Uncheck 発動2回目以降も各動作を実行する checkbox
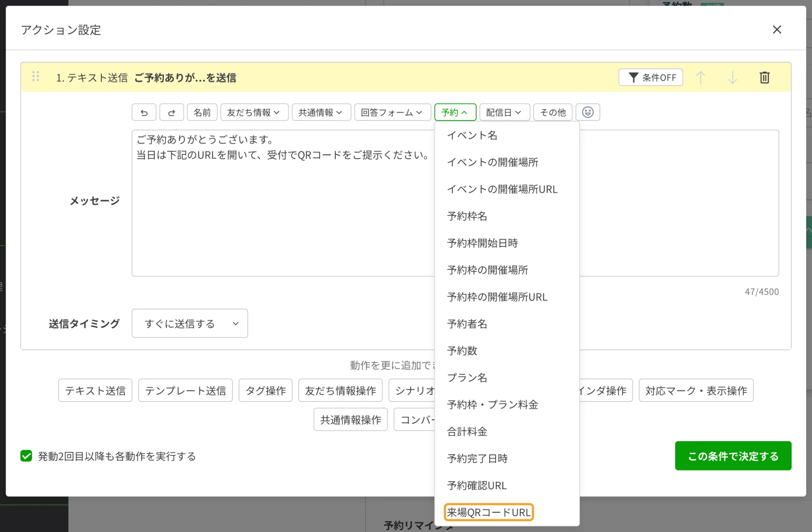This screenshot has height=532, width=812. click(x=26, y=456)
